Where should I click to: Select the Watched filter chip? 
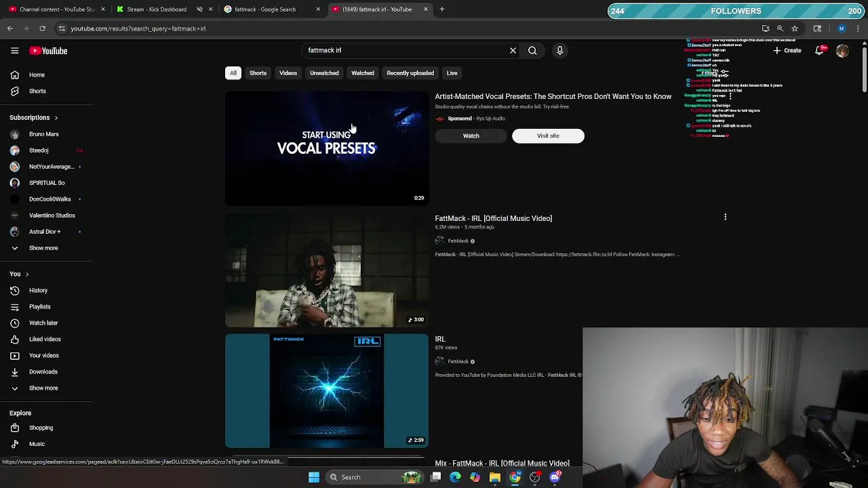363,73
